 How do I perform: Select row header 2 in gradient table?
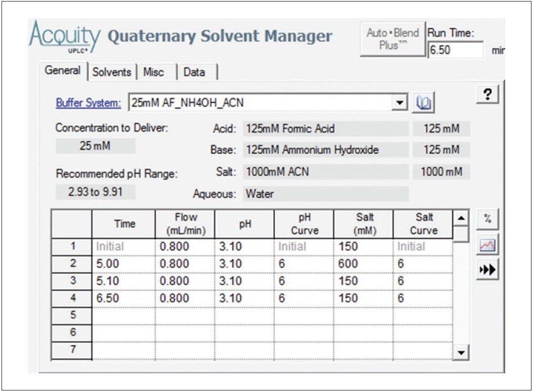tap(72, 264)
